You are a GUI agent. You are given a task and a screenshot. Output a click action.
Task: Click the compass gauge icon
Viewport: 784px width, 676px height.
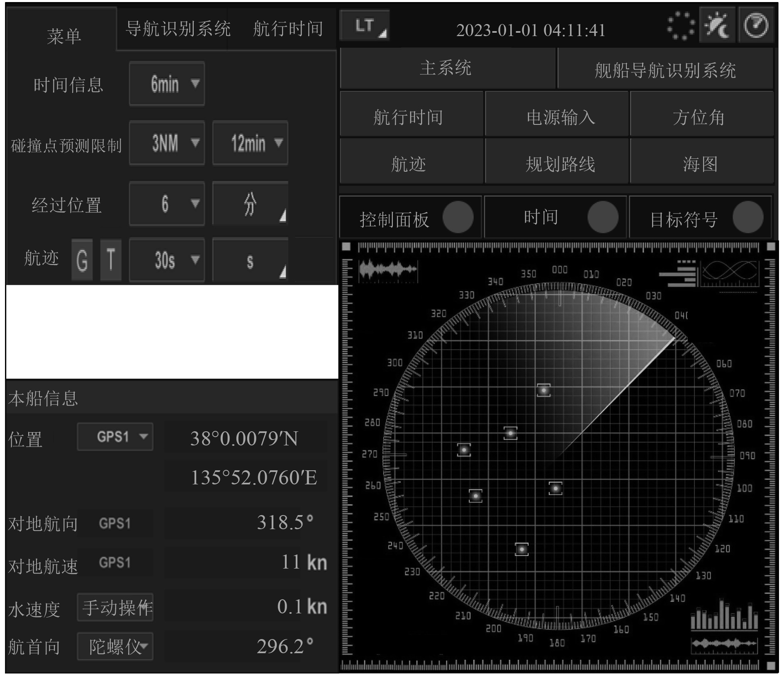click(755, 26)
